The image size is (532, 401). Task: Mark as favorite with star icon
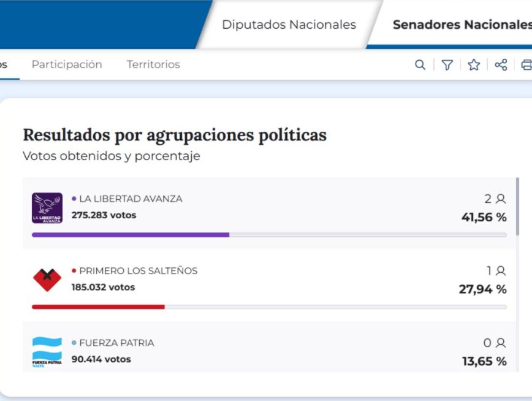[x=474, y=64]
